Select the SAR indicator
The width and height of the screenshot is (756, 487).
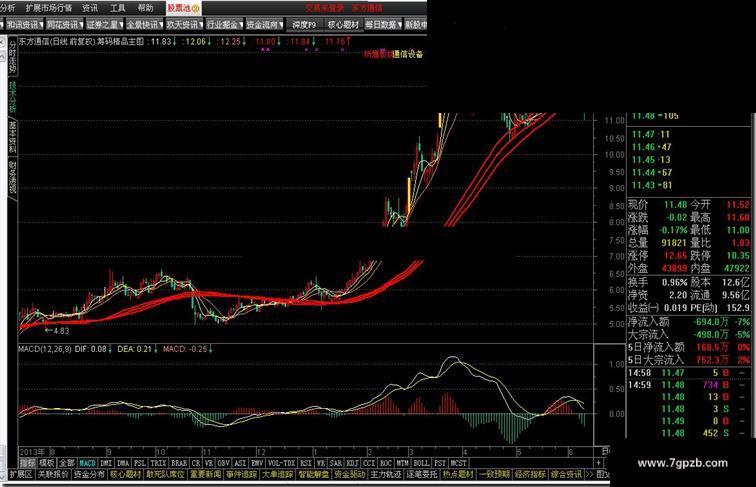(336, 463)
